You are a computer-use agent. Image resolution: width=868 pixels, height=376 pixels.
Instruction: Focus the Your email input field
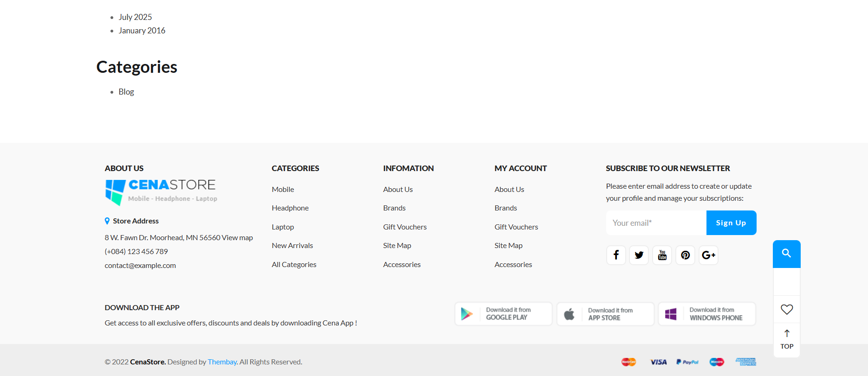pyautogui.click(x=656, y=223)
